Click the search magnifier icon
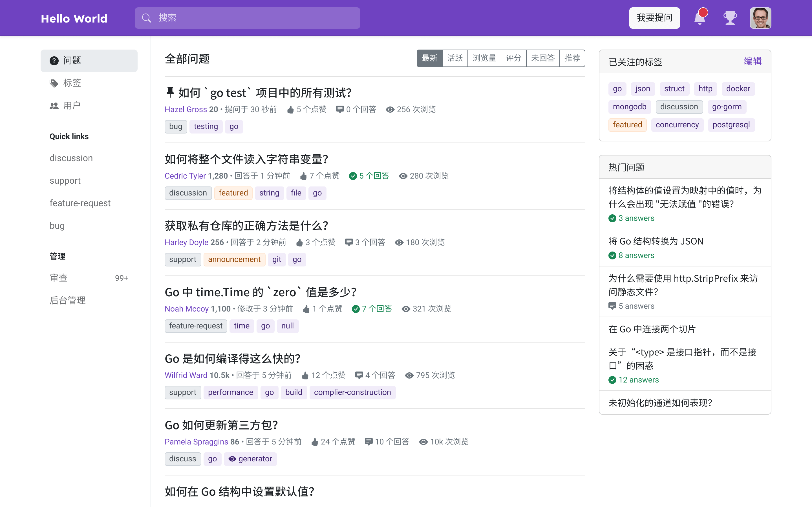Image resolution: width=812 pixels, height=507 pixels. [x=146, y=18]
